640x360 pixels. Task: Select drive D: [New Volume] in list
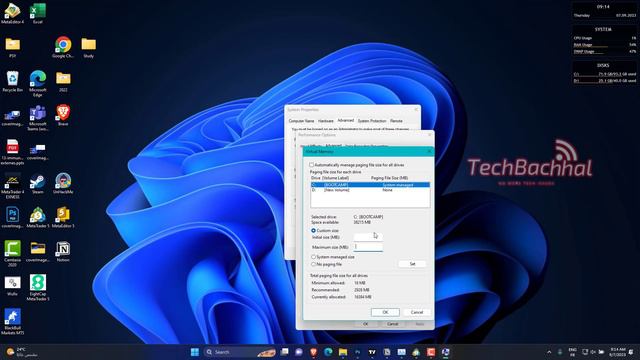point(370,190)
